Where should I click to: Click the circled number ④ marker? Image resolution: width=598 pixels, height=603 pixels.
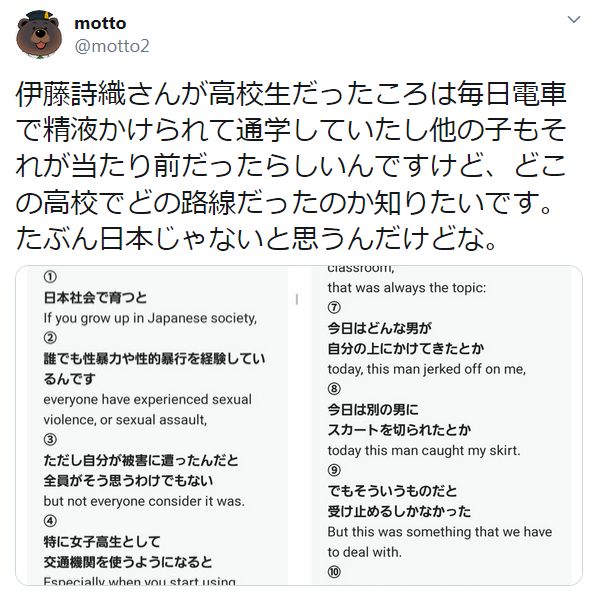(50, 521)
